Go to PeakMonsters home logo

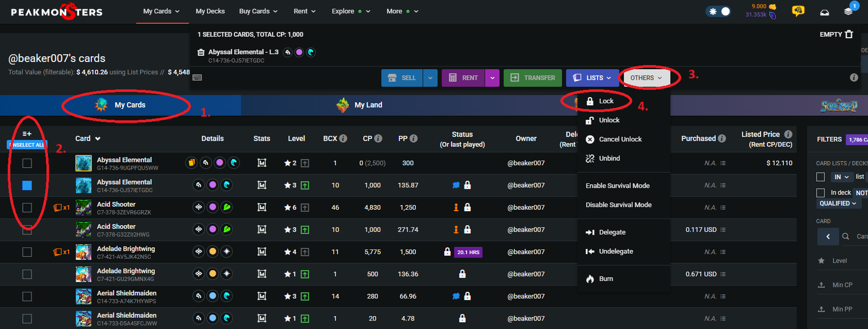(x=57, y=11)
